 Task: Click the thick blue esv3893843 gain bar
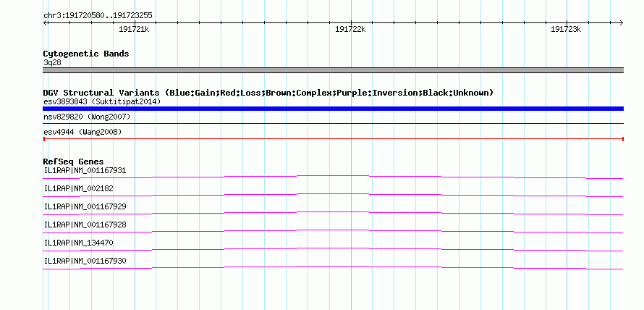[333, 109]
